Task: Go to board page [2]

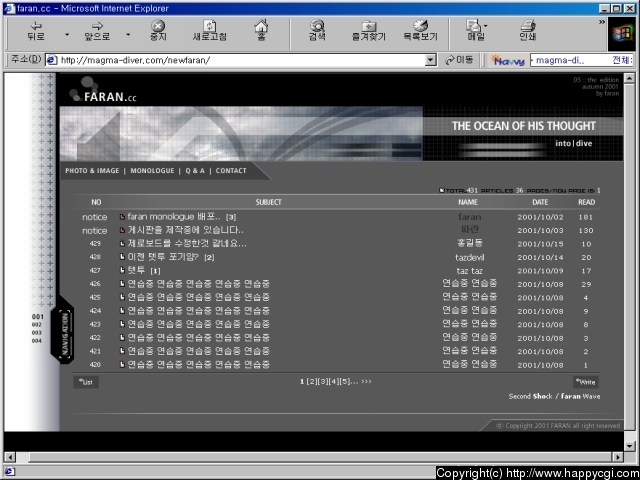Action: point(312,382)
